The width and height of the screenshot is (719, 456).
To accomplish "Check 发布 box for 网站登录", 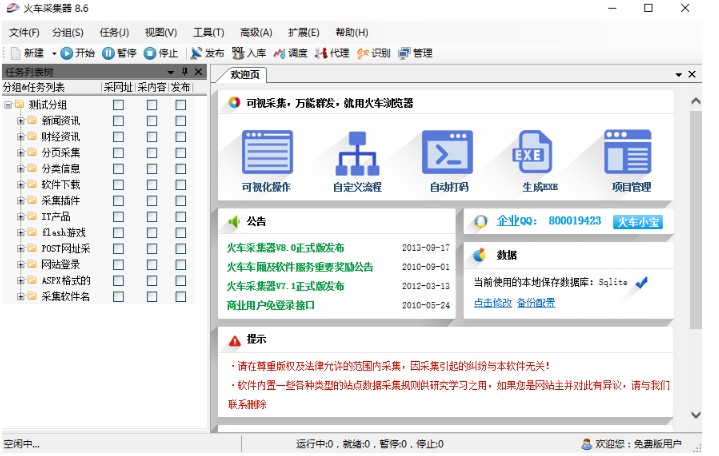I will (x=181, y=265).
